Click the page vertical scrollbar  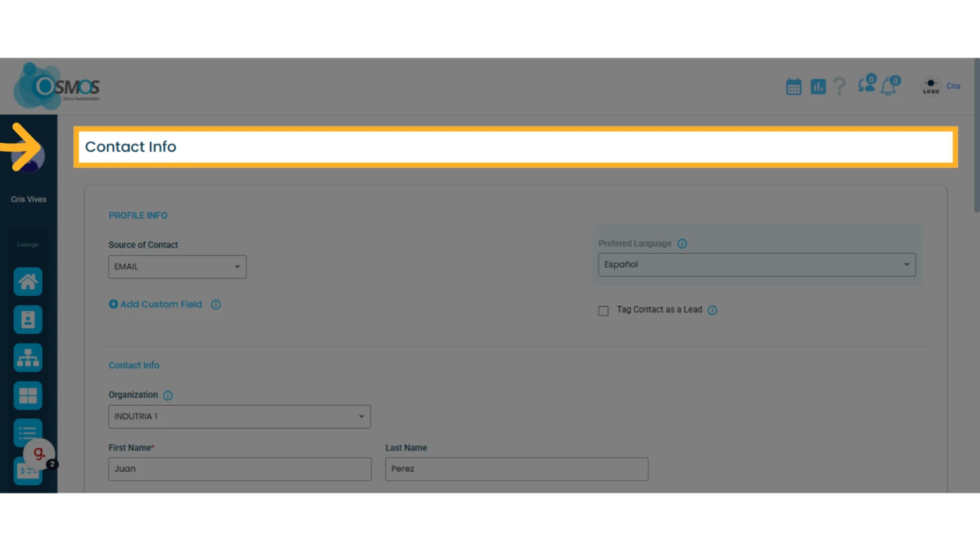977,136
